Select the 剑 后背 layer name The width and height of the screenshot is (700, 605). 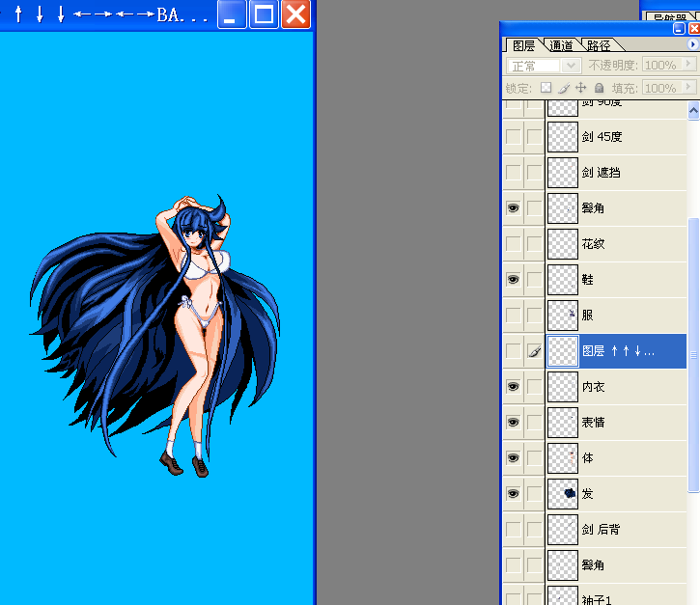tap(601, 530)
